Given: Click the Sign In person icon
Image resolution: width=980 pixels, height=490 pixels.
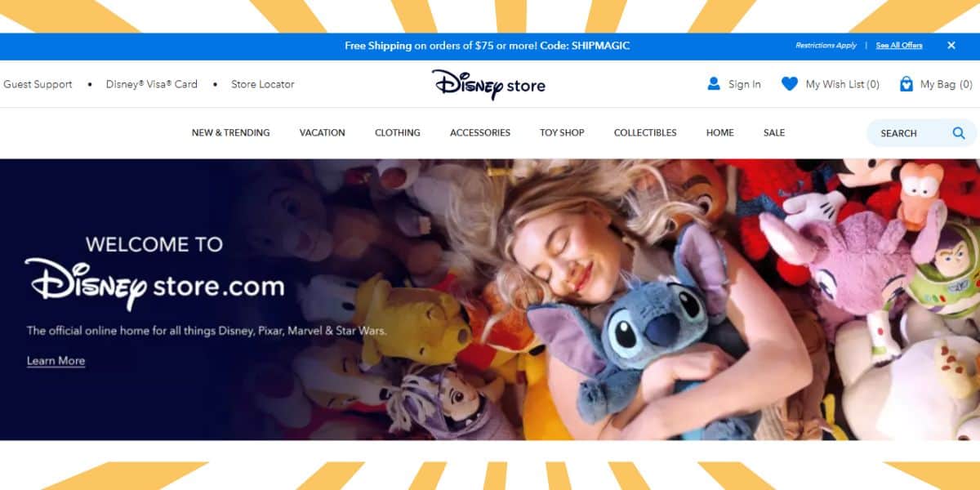Looking at the screenshot, I should click(x=714, y=83).
